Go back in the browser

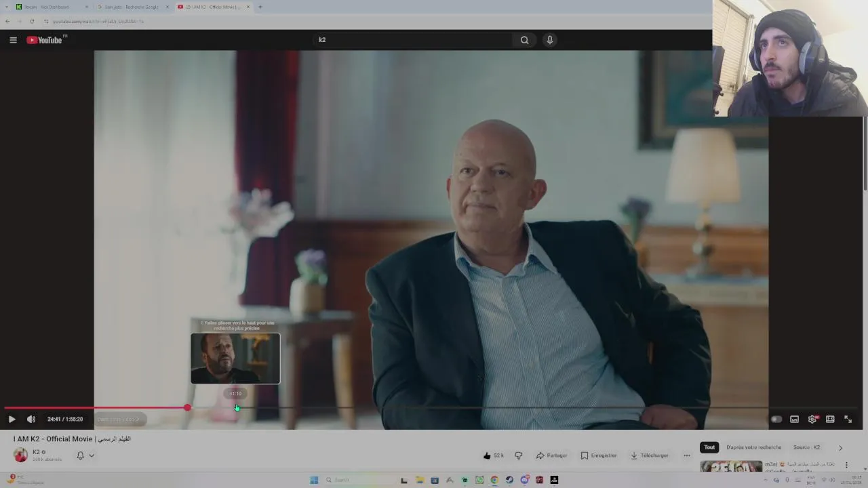(x=7, y=21)
